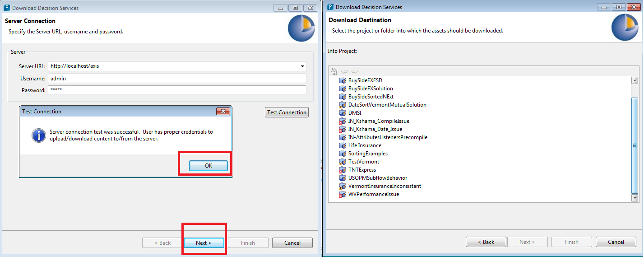
Task: Select the SortingExamples project
Action: pos(368,154)
